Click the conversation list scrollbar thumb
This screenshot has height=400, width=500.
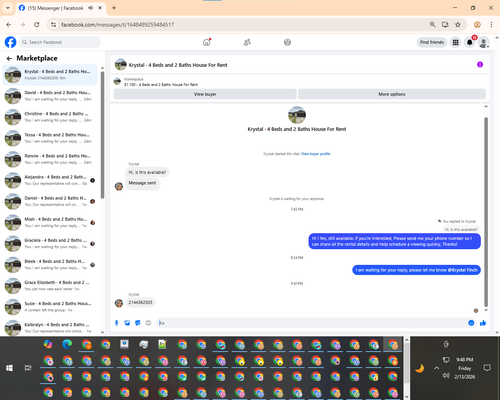(x=102, y=135)
